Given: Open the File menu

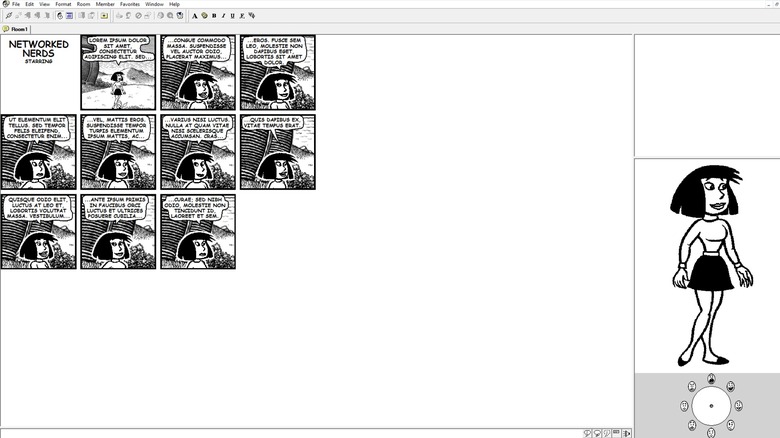Looking at the screenshot, I should (x=16, y=4).
